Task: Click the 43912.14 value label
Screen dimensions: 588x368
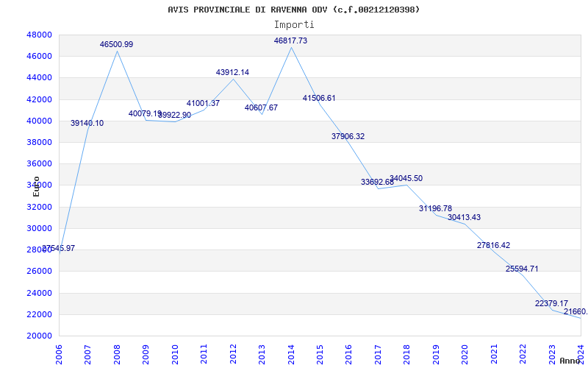Action: click(232, 72)
